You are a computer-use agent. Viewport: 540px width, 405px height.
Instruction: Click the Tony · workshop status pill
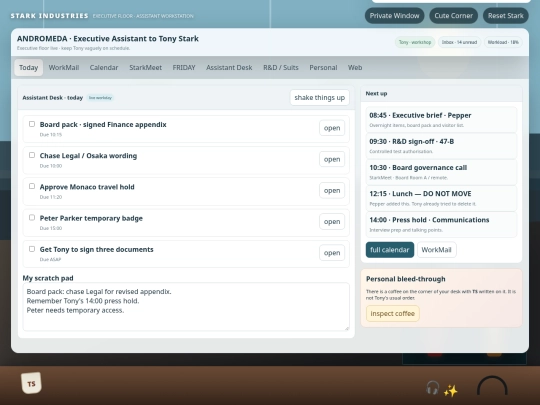point(415,42)
